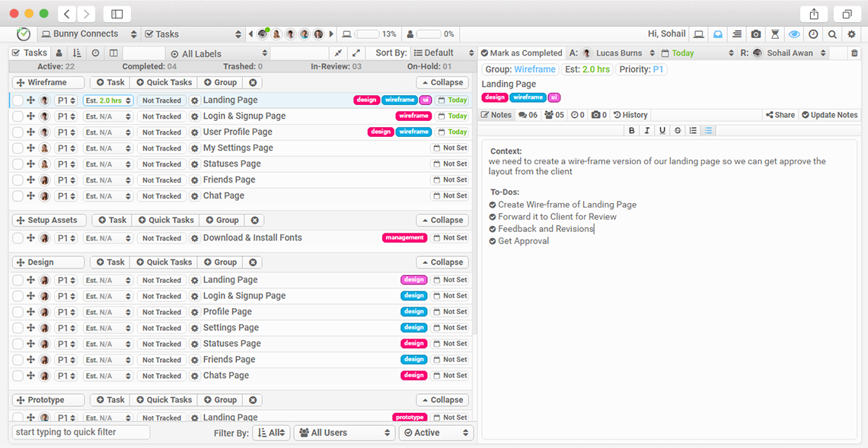Viewport: 868px width, 448px height.
Task: Toggle italic formatting in notes editor
Action: 646,131
